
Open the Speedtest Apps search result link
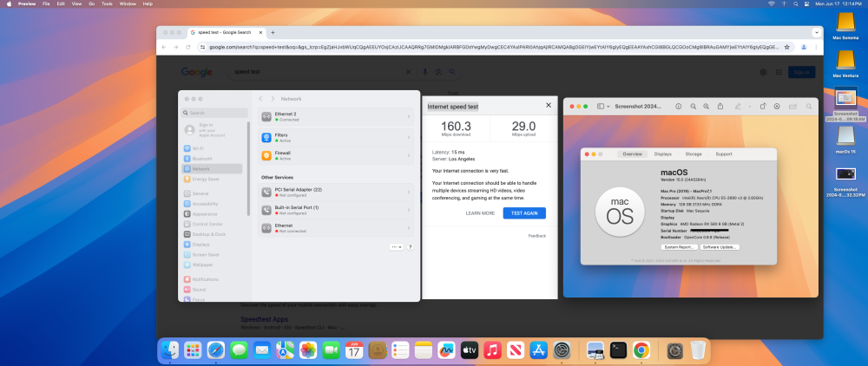tap(264, 319)
